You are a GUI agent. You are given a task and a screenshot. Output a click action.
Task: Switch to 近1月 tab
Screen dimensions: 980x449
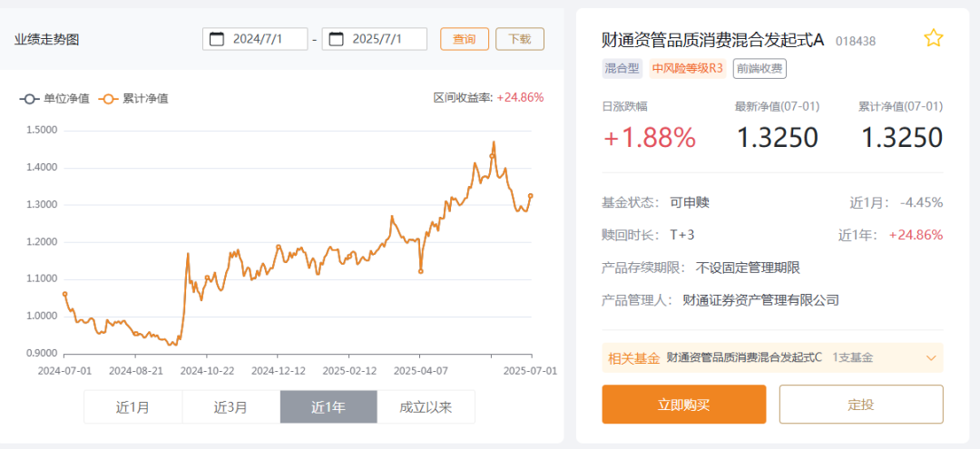(132, 407)
